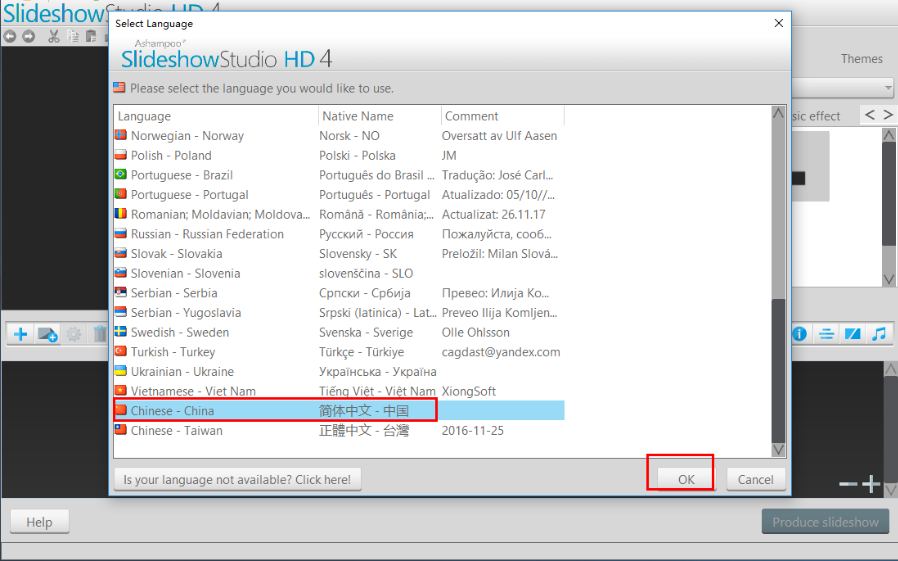Viewport: 898px width, 561px height.
Task: Click Olle Ohlsson comment cell
Action: [x=475, y=332]
